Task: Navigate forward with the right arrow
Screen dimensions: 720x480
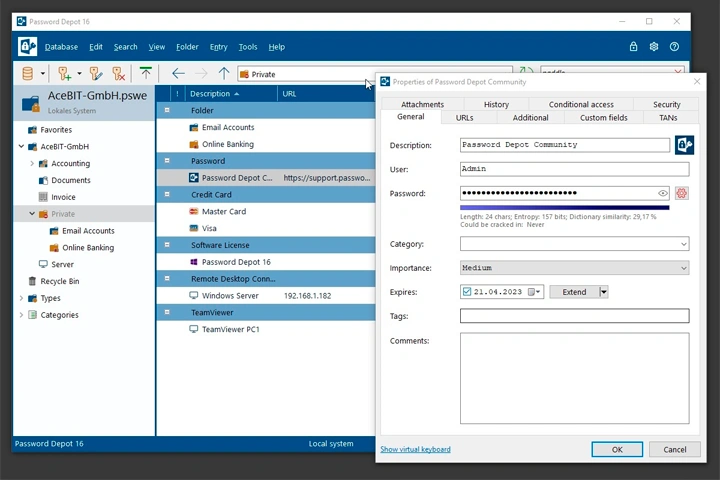Action: (201, 73)
